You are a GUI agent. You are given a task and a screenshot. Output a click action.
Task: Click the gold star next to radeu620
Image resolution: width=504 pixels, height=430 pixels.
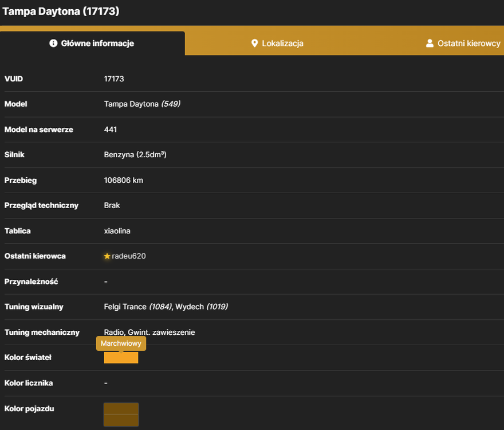click(x=107, y=256)
